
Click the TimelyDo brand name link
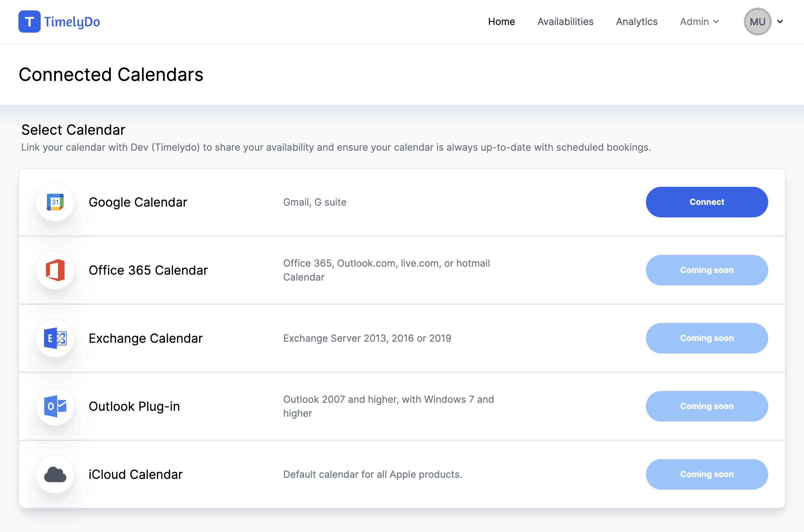[x=72, y=22]
